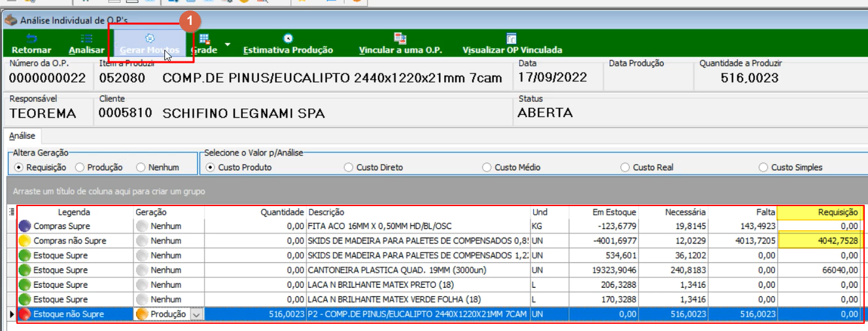The height and width of the screenshot is (331, 868).
Task: Click the row indicator arrow on the selected row
Action: [x=10, y=315]
